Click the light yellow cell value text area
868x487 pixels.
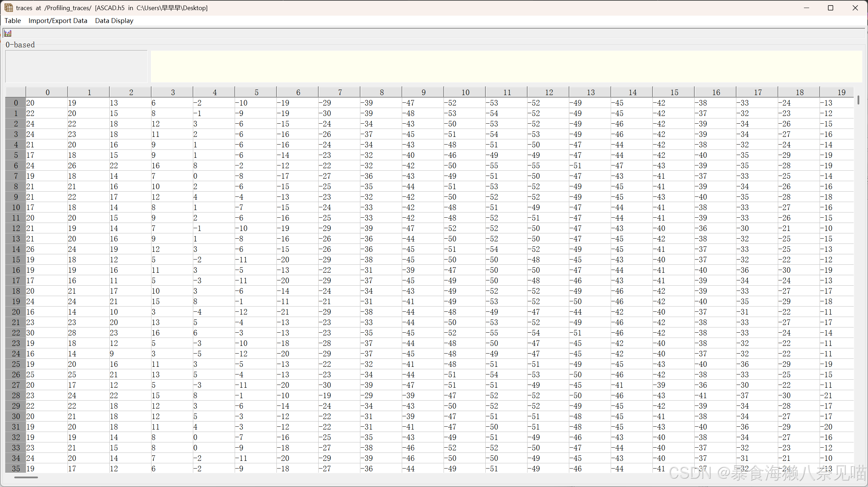click(506, 66)
